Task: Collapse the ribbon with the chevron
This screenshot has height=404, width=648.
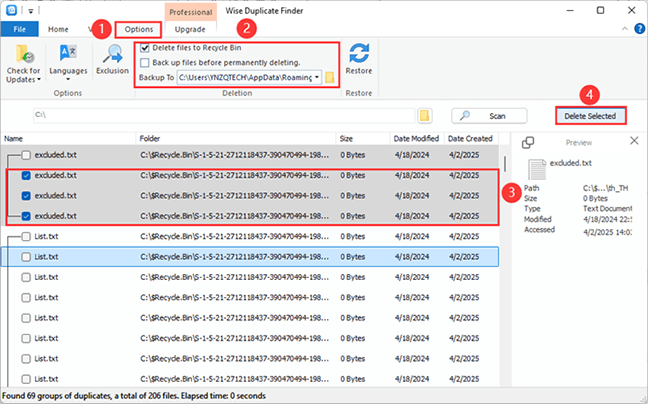Action: tap(624, 29)
